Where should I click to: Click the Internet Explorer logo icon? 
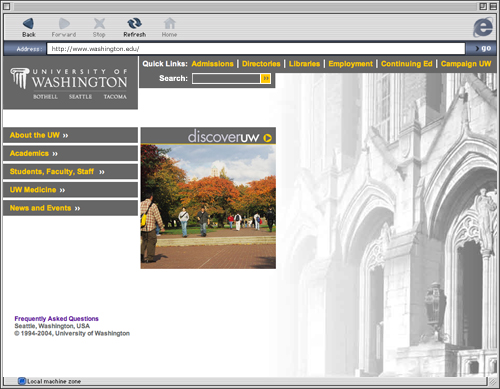point(483,27)
